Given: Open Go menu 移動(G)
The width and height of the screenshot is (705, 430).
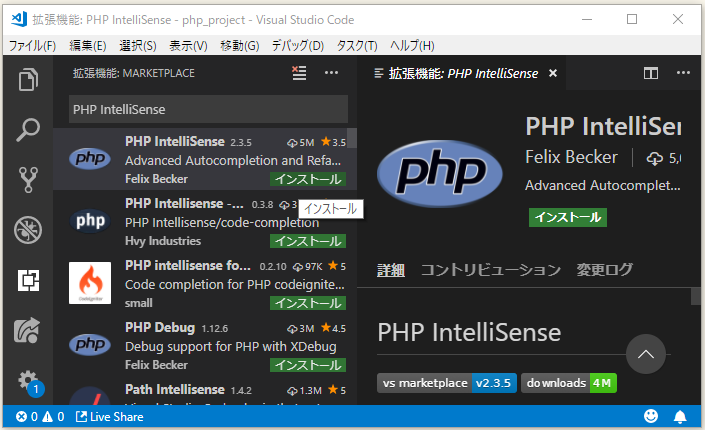Looking at the screenshot, I should pos(240,45).
